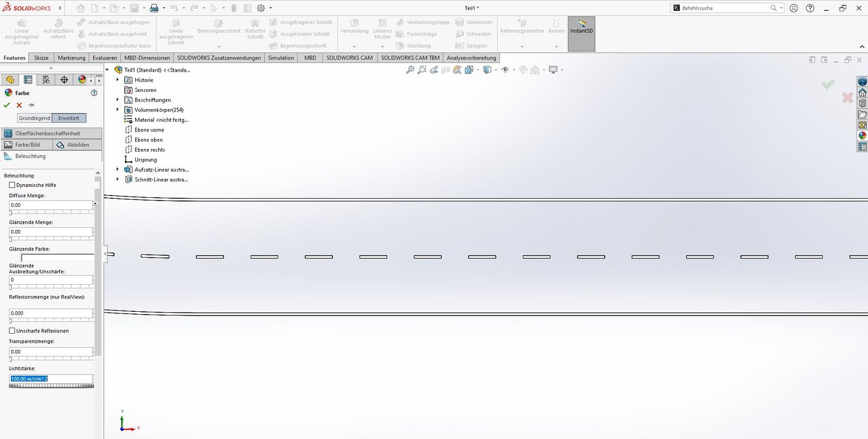The image size is (868, 439).
Task: Open the DimXpertManager crosshair tab
Action: pyautogui.click(x=64, y=80)
